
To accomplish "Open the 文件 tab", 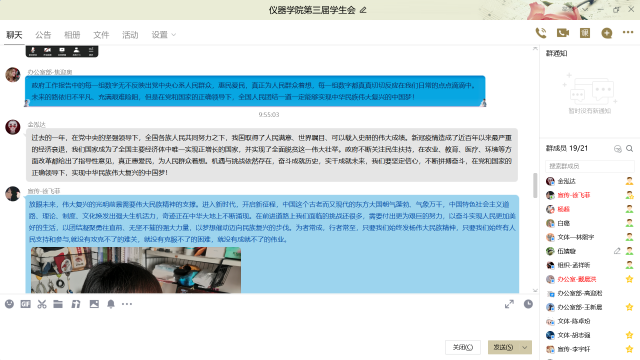I will pos(101,35).
